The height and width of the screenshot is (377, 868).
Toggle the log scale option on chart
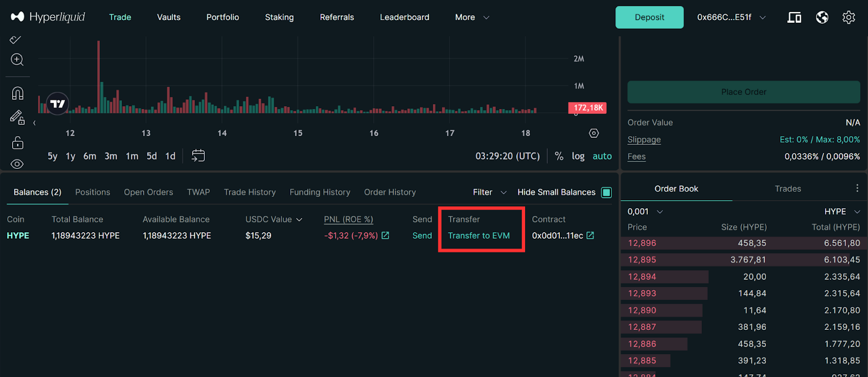(x=578, y=156)
